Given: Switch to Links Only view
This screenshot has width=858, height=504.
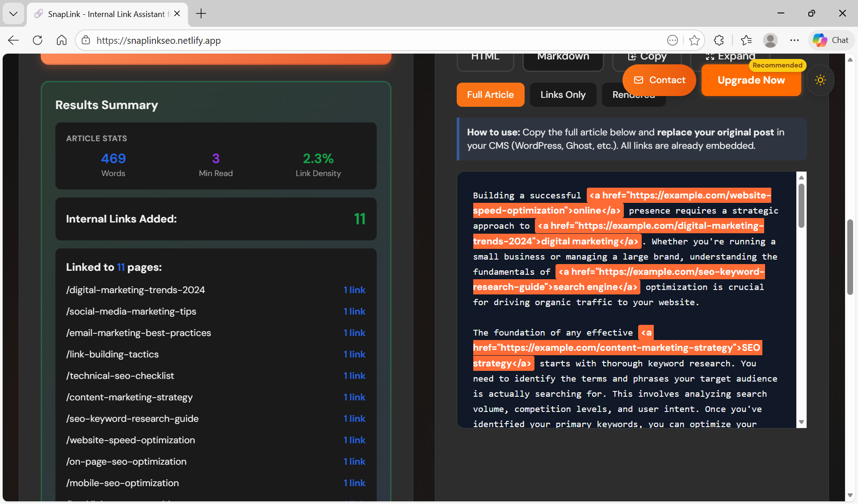Looking at the screenshot, I should click(563, 95).
